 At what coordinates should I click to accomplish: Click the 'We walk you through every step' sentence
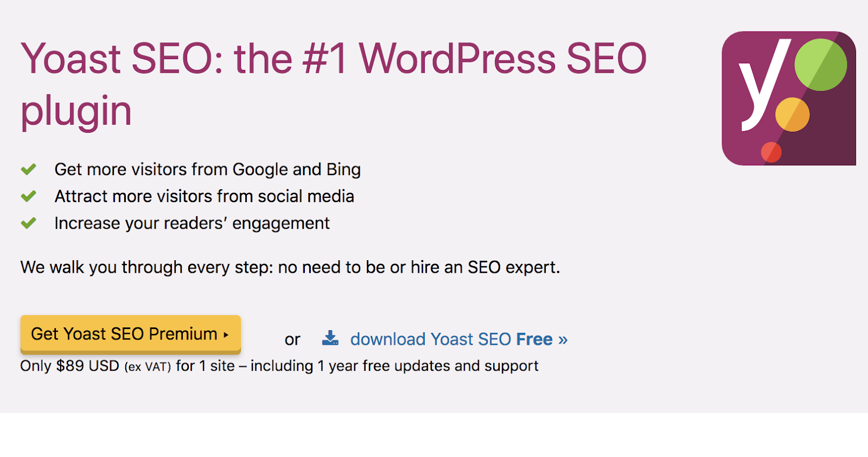(x=290, y=267)
